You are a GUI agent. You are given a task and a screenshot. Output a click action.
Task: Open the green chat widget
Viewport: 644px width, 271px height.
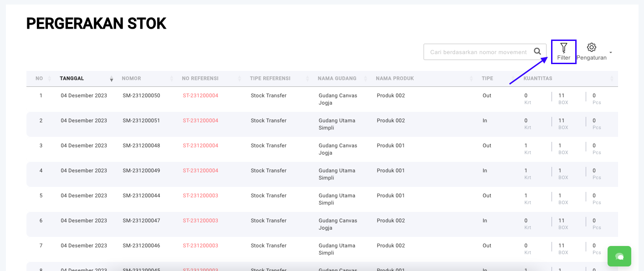619,256
